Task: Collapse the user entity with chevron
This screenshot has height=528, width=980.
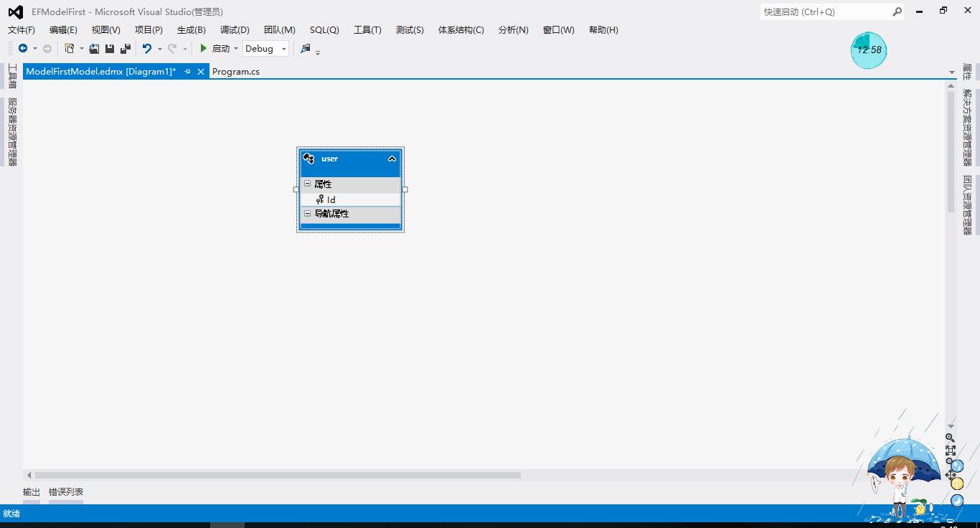Action: click(392, 159)
